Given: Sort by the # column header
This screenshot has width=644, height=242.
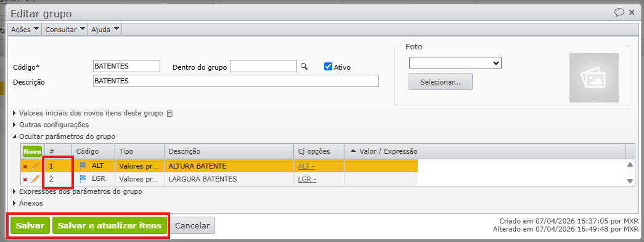Looking at the screenshot, I should (x=59, y=151).
